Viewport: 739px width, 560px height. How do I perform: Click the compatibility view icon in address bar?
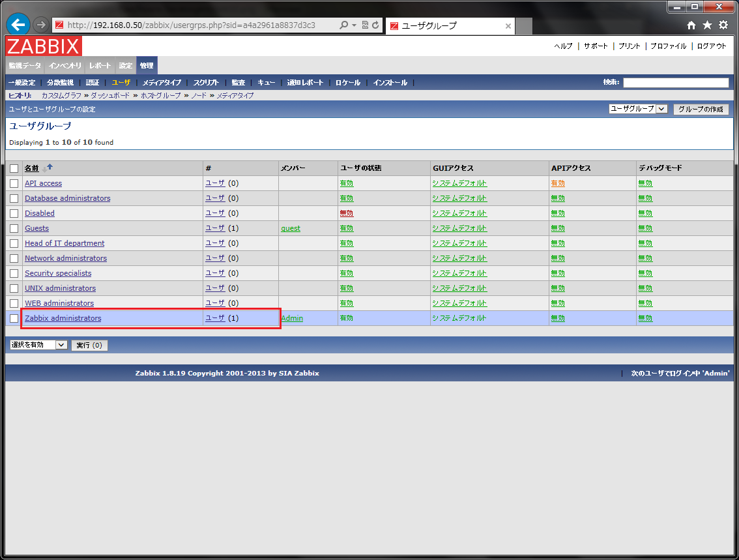click(x=365, y=25)
